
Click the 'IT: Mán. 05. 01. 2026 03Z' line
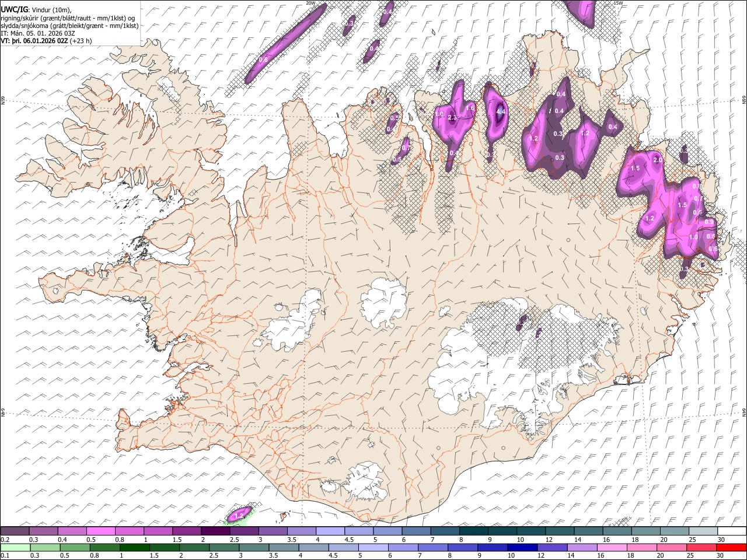38,34
